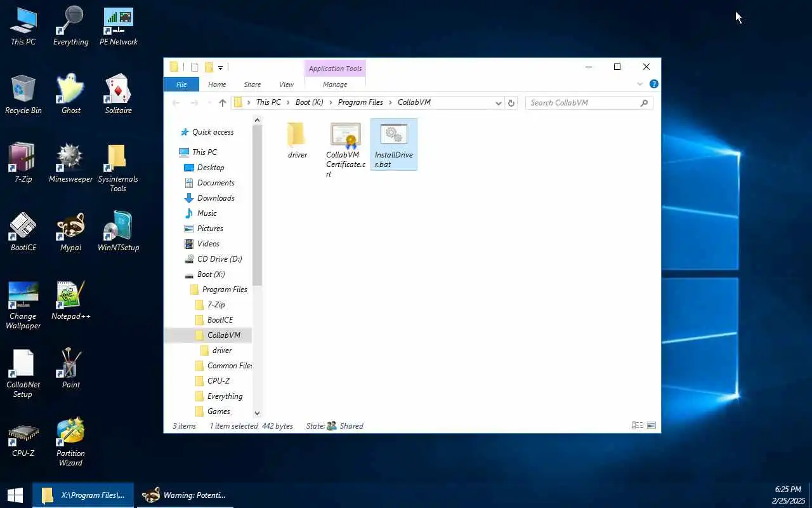Viewport: 812px width, 508px height.
Task: Select CD Drive (D:) in navigation pane
Action: click(219, 259)
